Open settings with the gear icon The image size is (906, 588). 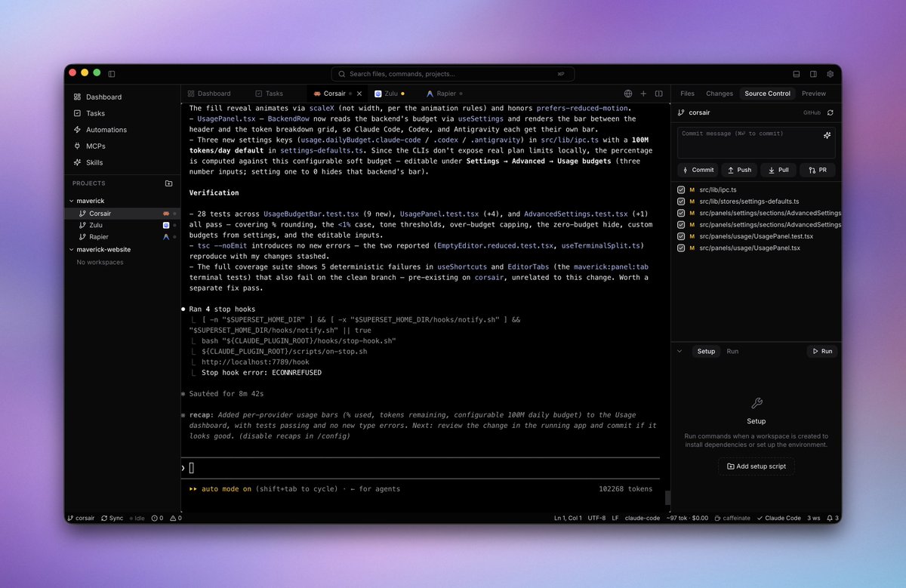[830, 74]
